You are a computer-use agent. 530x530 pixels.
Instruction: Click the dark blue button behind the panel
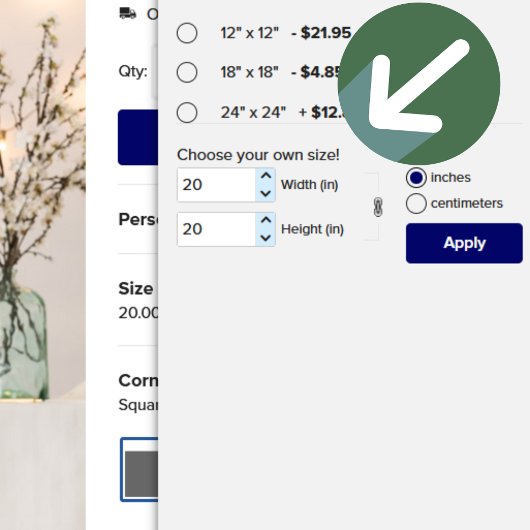pos(138,137)
